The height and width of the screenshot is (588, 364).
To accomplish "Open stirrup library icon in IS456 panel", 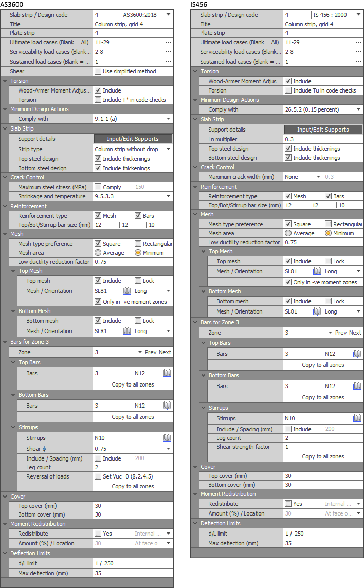I will point(357,418).
